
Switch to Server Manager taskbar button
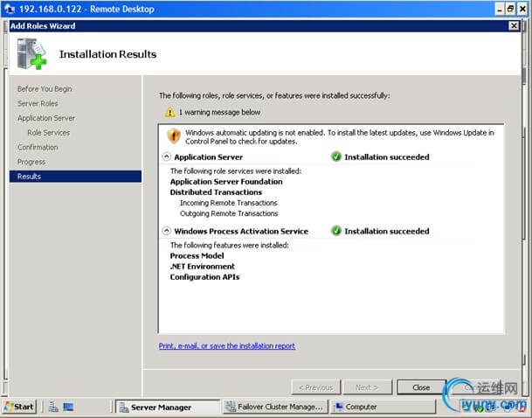(x=168, y=407)
